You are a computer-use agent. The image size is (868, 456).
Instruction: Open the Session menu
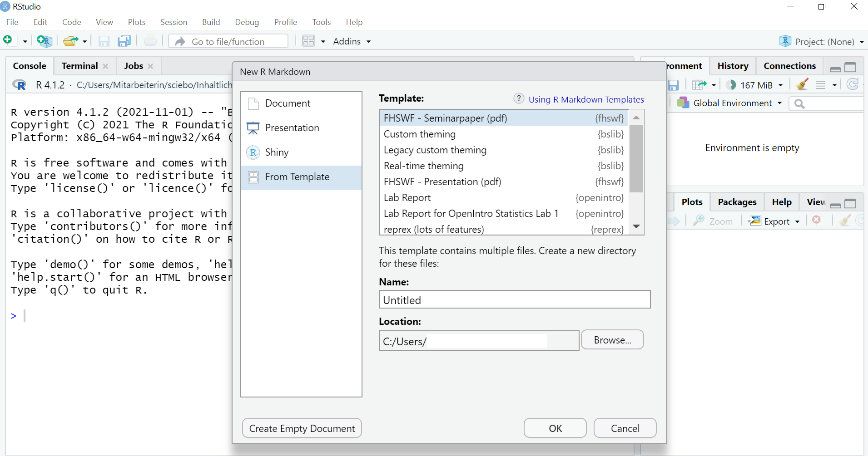[174, 22]
